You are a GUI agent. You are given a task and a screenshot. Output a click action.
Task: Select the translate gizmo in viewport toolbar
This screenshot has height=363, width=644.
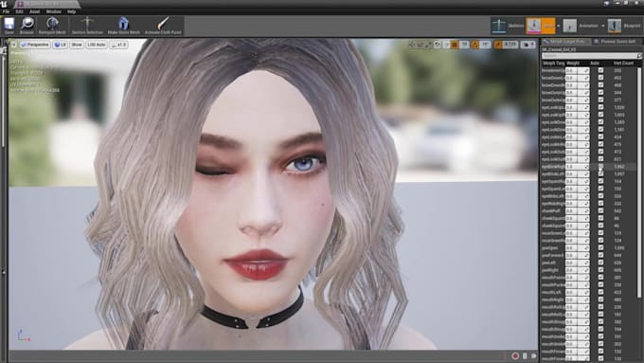pyautogui.click(x=412, y=45)
